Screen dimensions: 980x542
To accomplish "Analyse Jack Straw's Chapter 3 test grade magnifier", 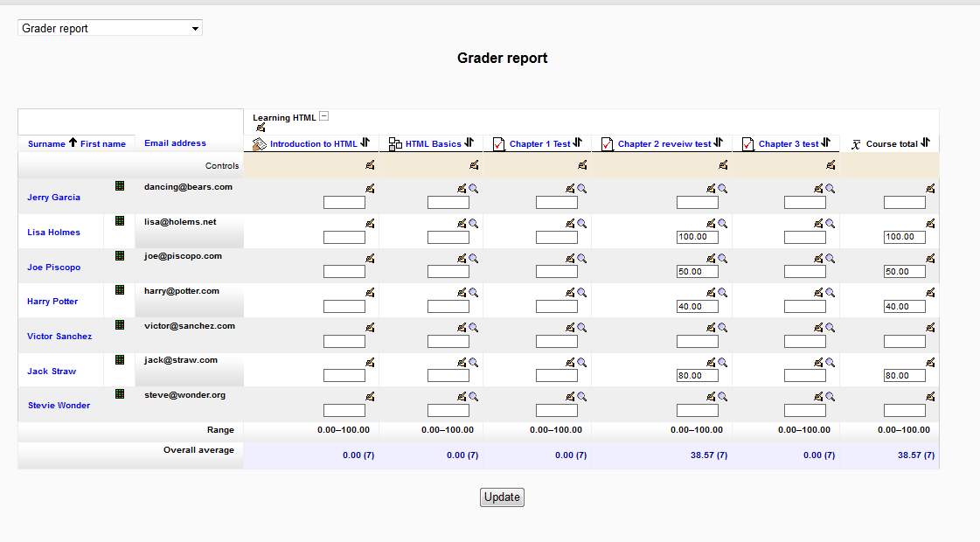I will click(830, 363).
